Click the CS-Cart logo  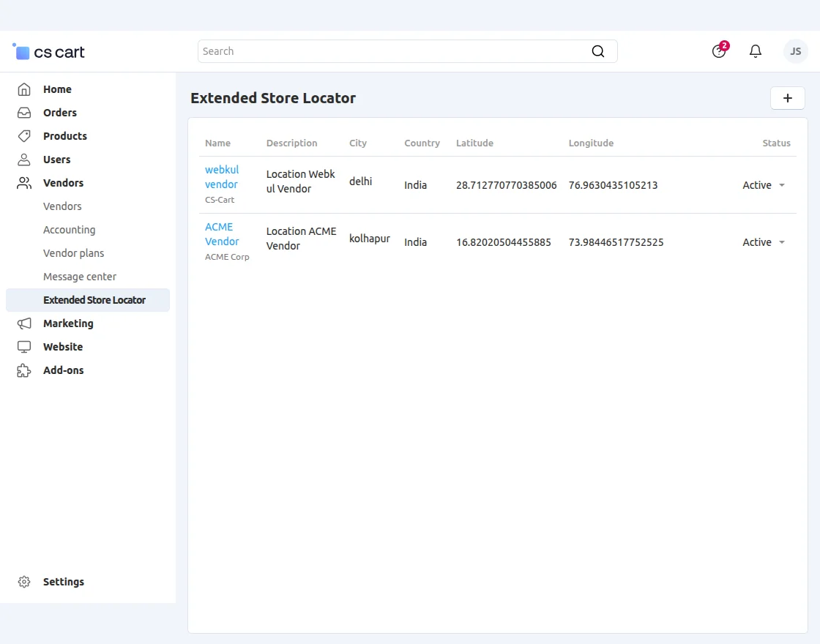[49, 52]
